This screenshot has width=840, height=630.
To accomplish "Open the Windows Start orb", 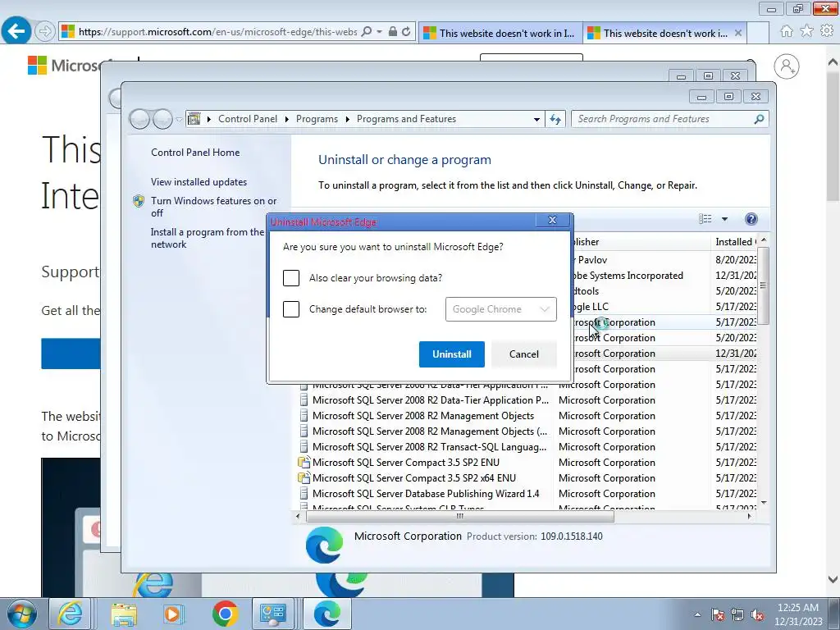I will (22, 614).
